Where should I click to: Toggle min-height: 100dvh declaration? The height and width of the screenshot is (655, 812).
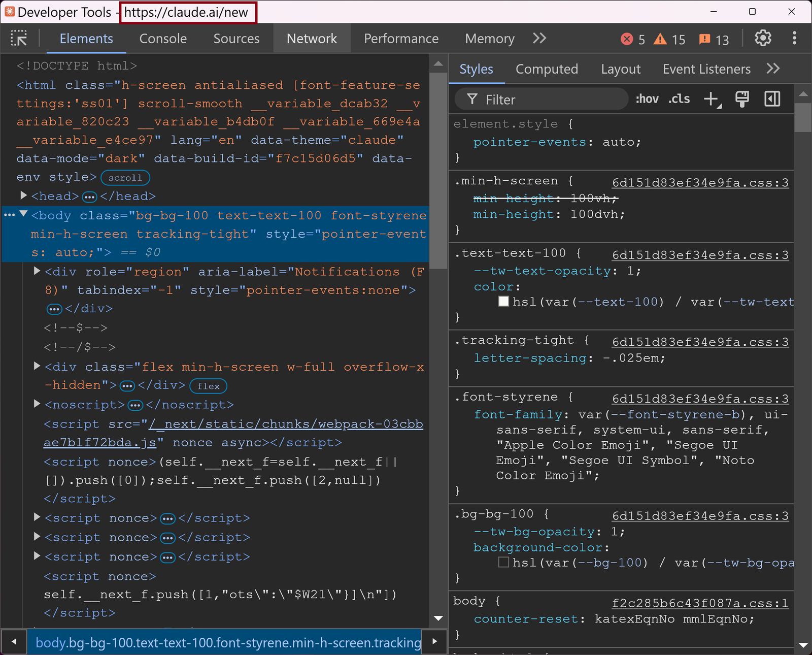click(549, 214)
